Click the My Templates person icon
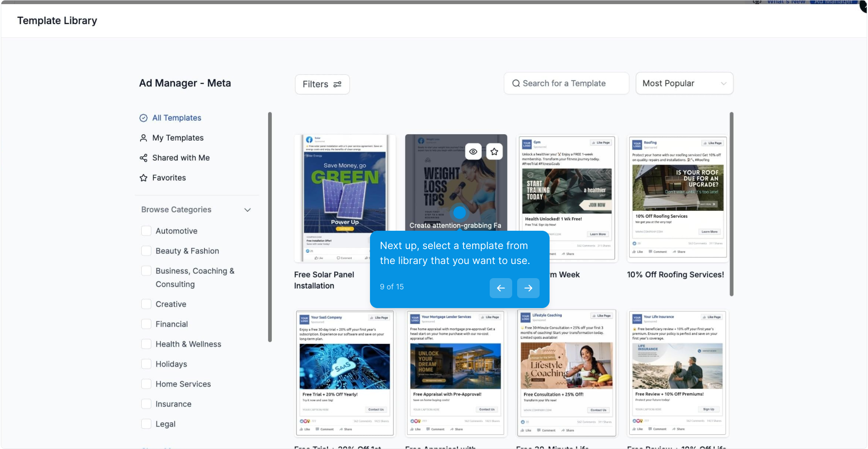This screenshot has width=868, height=449. pos(143,138)
